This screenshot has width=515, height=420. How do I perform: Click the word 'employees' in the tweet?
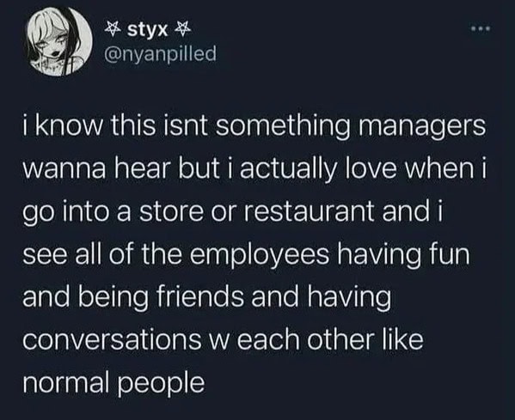click(260, 255)
